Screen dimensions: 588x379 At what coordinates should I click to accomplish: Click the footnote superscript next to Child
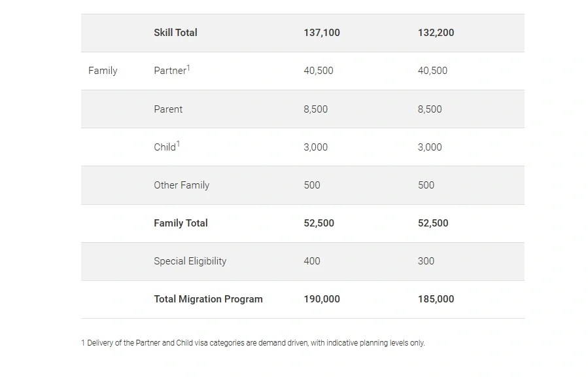(x=178, y=144)
